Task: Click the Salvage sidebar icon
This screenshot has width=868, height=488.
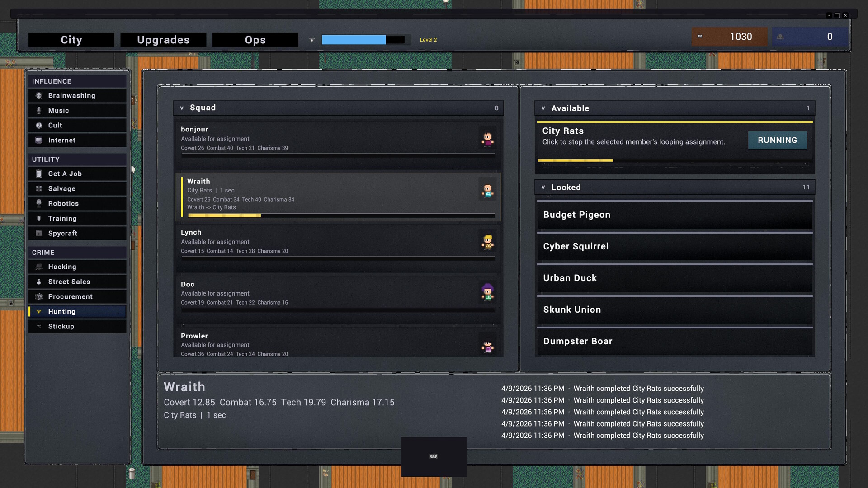Action: point(39,188)
